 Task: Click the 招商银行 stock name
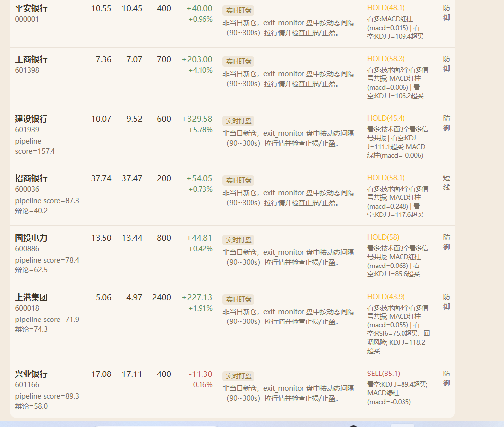coord(31,179)
